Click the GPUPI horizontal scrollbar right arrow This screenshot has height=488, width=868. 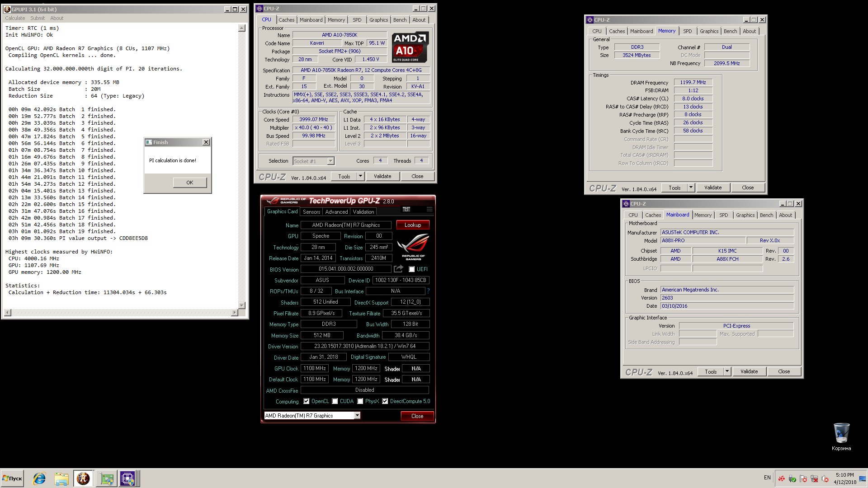pos(234,313)
